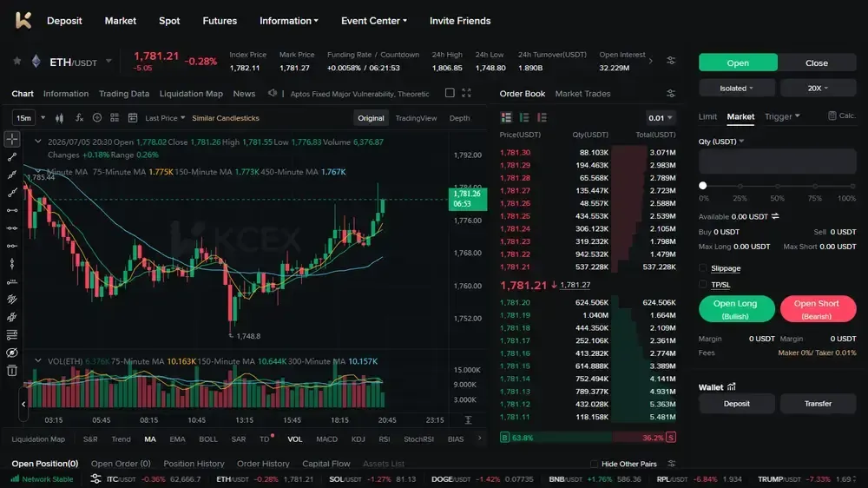The width and height of the screenshot is (868, 488).
Task: Set quantity slider to 50% mark
Action: [x=777, y=186]
